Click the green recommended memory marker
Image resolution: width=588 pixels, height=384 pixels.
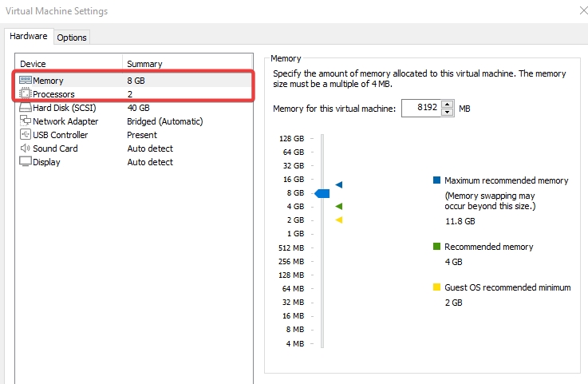(339, 206)
